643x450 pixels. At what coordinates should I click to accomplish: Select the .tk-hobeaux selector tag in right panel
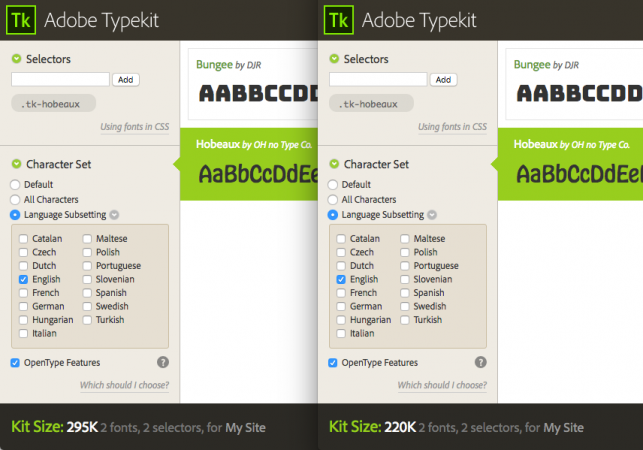pyautogui.click(x=371, y=103)
